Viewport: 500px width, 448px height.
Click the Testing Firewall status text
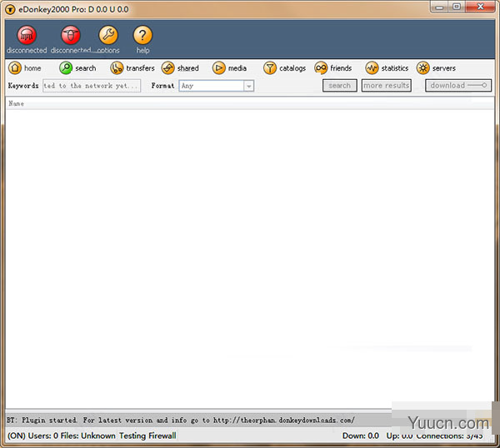click(x=147, y=436)
